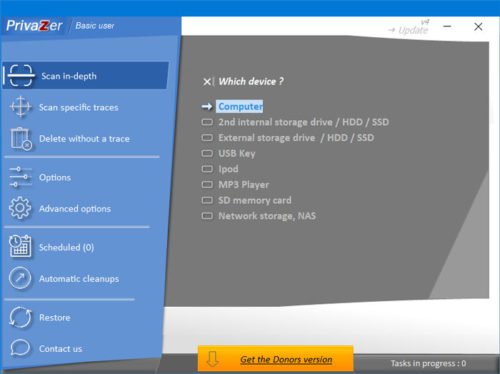The height and width of the screenshot is (374, 500).
Task: Dismiss the Which device prompt with X
Action: point(207,81)
